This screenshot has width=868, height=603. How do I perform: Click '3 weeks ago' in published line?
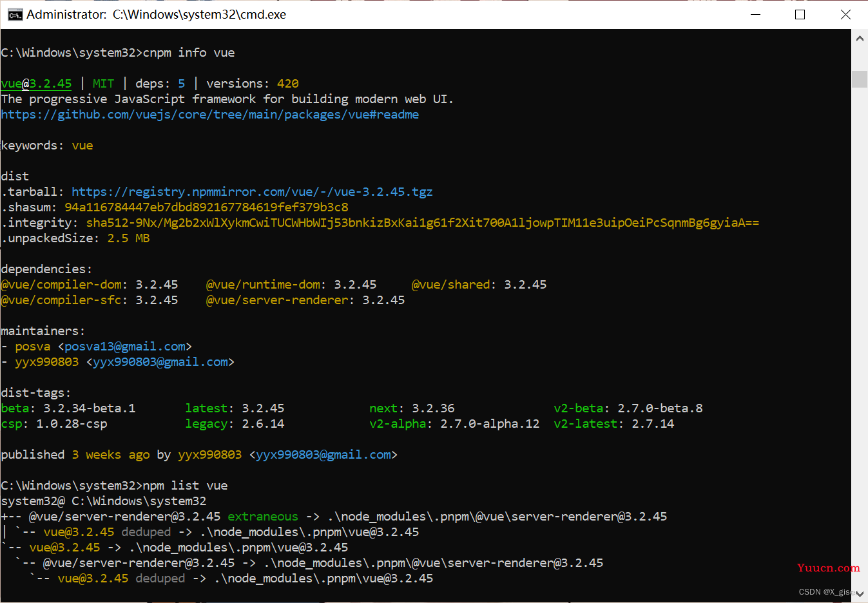coord(111,455)
